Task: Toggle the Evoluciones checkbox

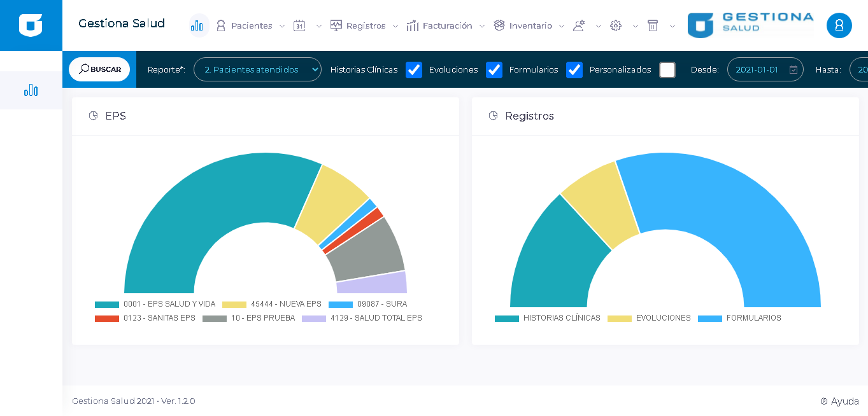Action: point(494,70)
